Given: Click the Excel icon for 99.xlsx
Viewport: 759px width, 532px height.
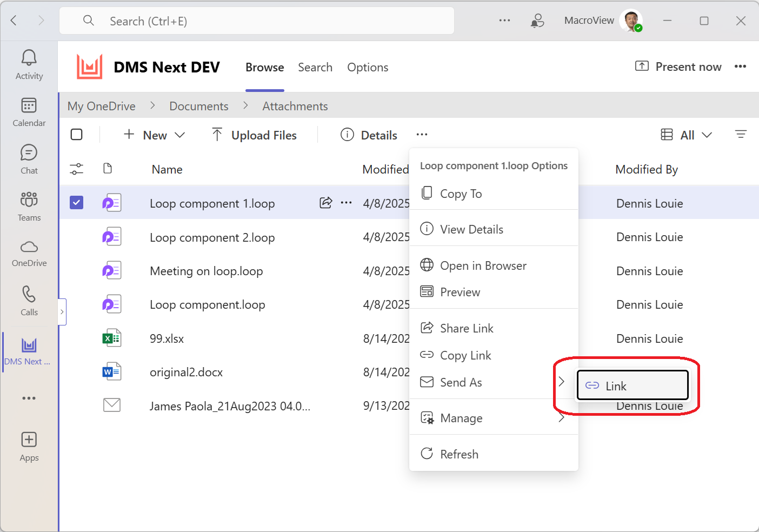Looking at the screenshot, I should (x=111, y=338).
